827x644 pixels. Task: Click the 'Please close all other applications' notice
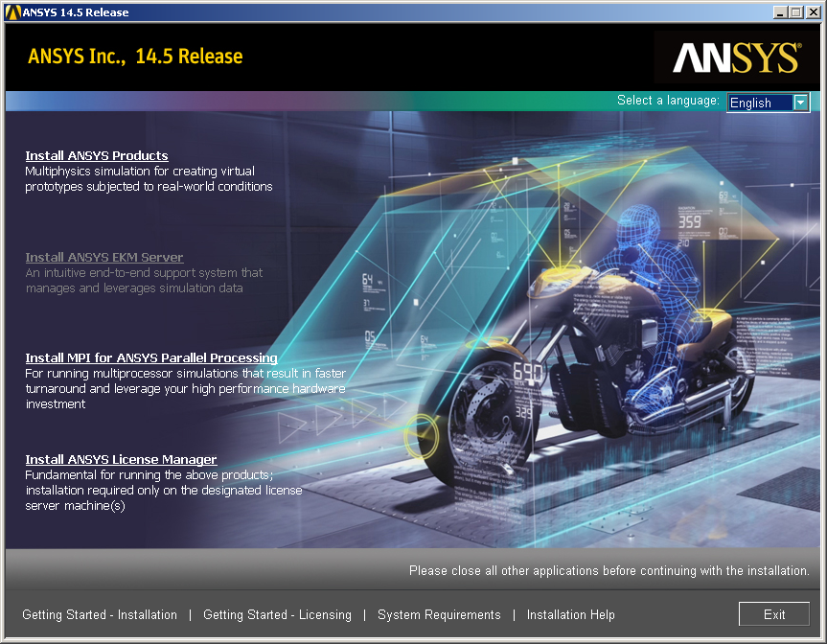point(609,570)
